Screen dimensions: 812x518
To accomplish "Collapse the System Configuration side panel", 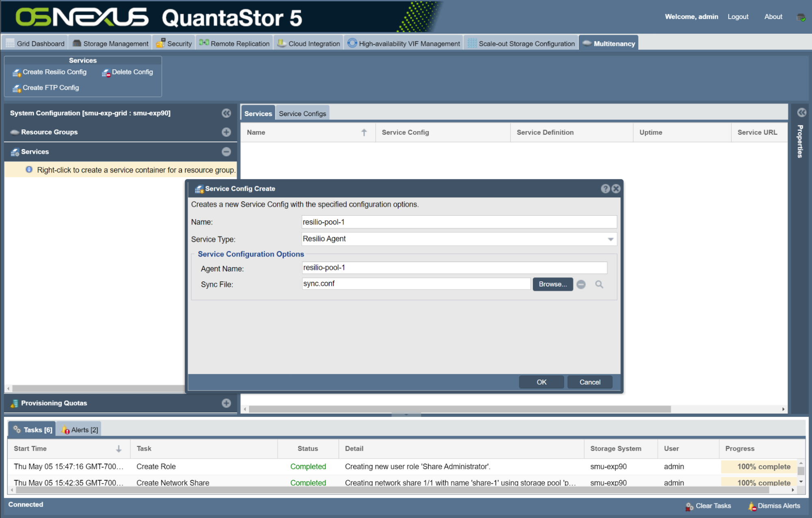I will click(226, 113).
